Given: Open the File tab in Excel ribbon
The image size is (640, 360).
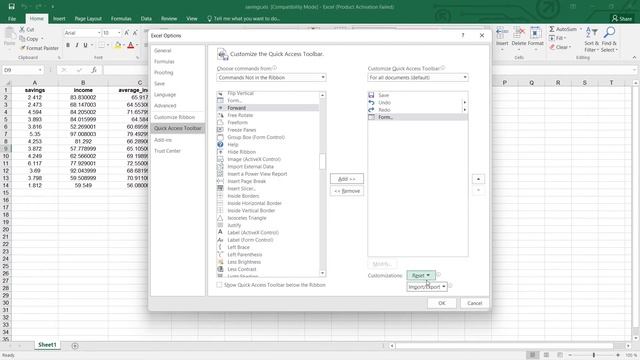Looking at the screenshot, I should (x=12, y=19).
